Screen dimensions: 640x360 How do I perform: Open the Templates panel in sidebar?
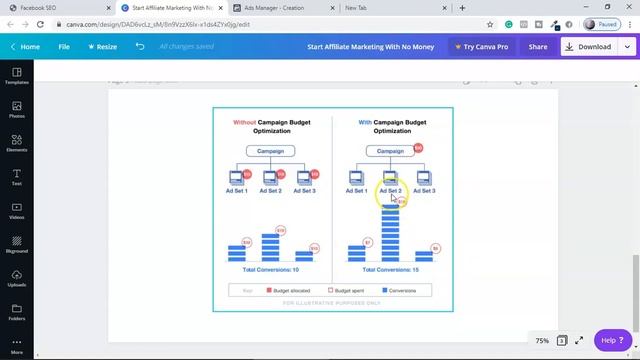click(x=17, y=76)
